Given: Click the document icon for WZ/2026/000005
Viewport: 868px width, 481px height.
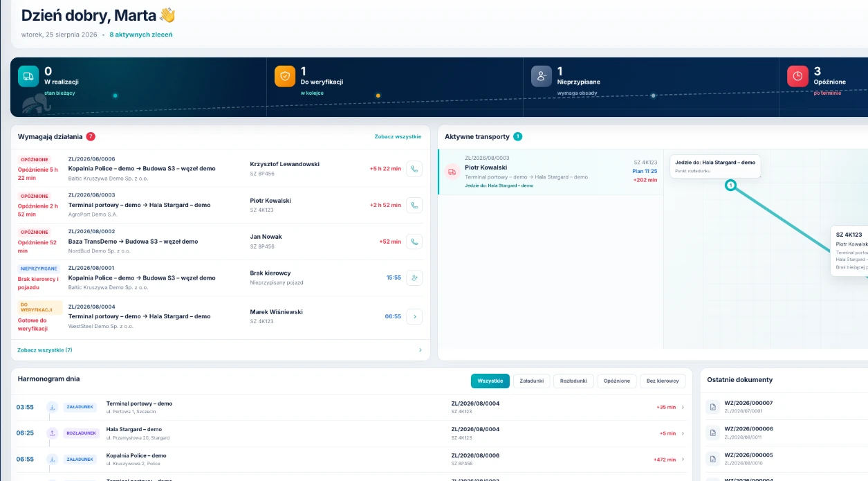Looking at the screenshot, I should coord(712,459).
